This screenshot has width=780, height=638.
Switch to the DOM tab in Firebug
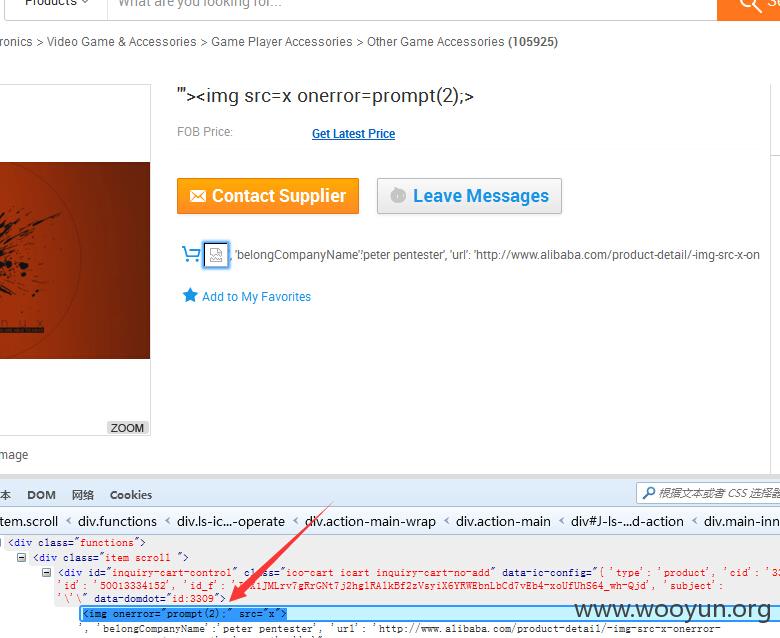coord(41,495)
